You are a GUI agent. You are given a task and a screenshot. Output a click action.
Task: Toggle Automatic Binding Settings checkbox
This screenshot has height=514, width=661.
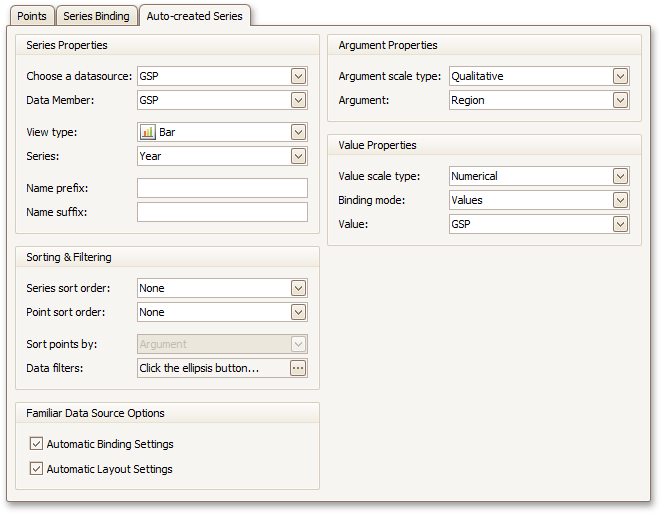tap(37, 444)
